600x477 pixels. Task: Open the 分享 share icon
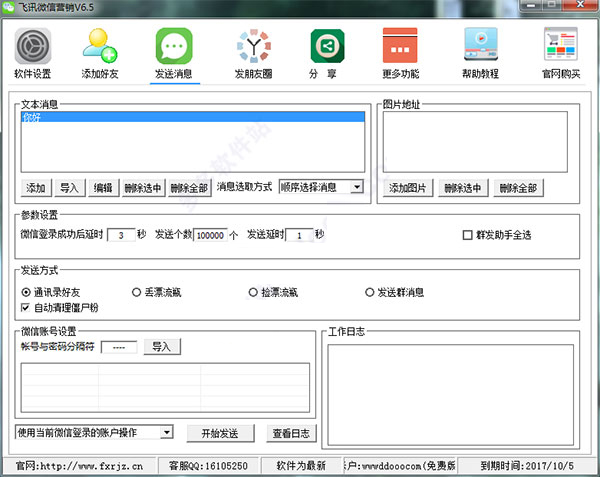pyautogui.click(x=328, y=46)
